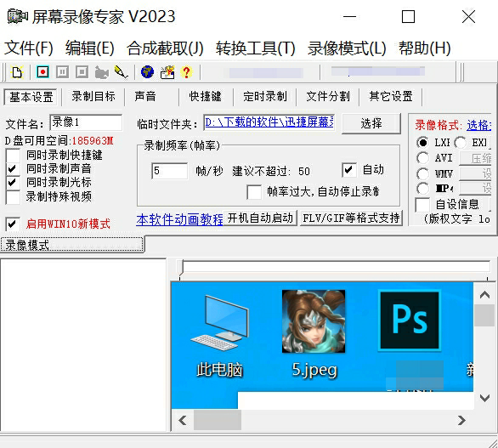Enable the 自设信息 checkbox
The image size is (498, 448).
[x=422, y=205]
